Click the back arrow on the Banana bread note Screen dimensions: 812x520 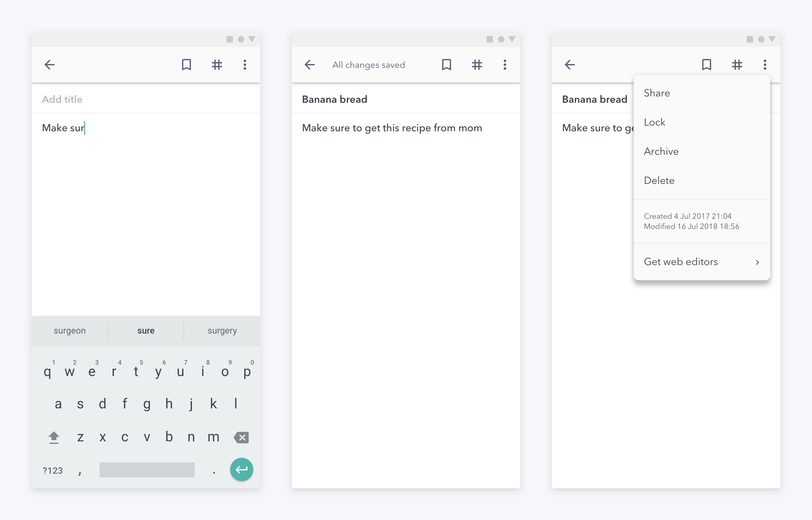(310, 64)
